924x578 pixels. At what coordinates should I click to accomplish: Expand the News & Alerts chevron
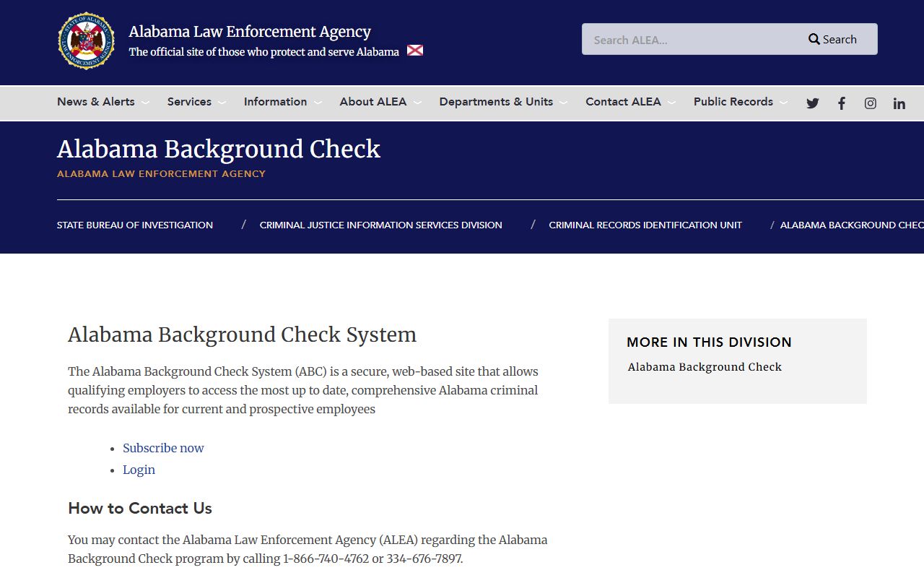pyautogui.click(x=145, y=103)
